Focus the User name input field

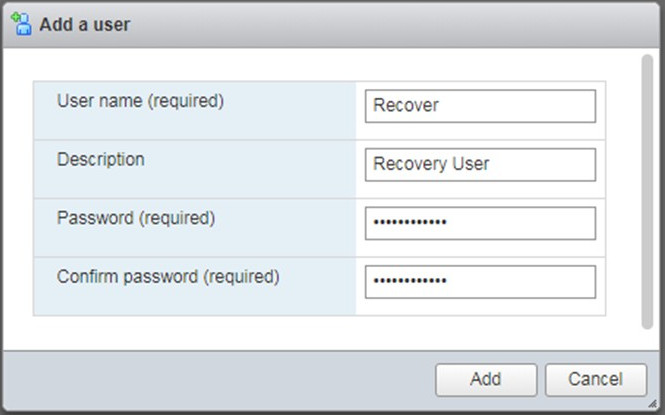[480, 105]
